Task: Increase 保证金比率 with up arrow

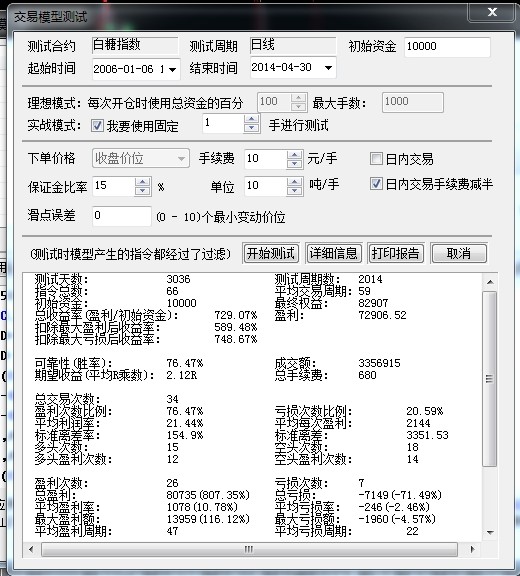Action: coord(142,182)
